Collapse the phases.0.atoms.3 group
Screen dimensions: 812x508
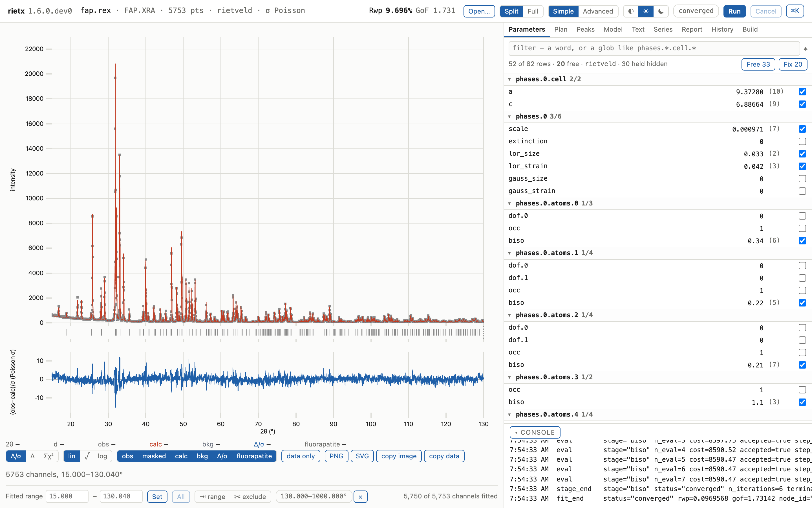(509, 377)
